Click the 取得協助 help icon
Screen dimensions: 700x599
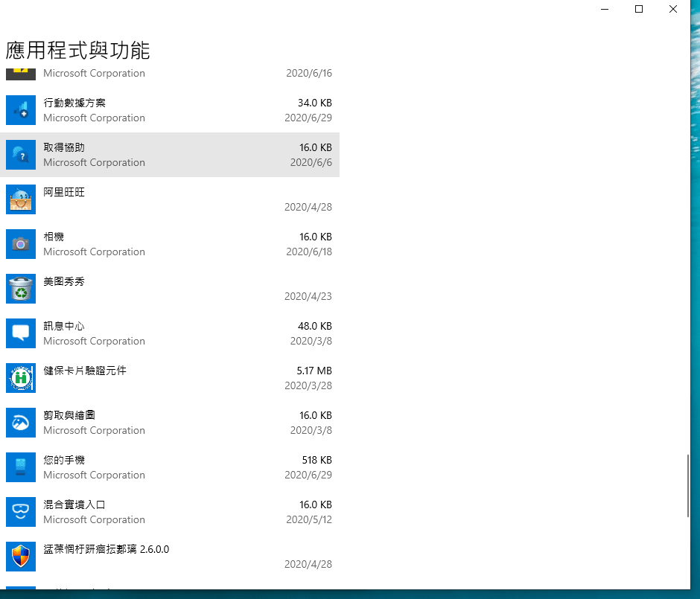[21, 155]
